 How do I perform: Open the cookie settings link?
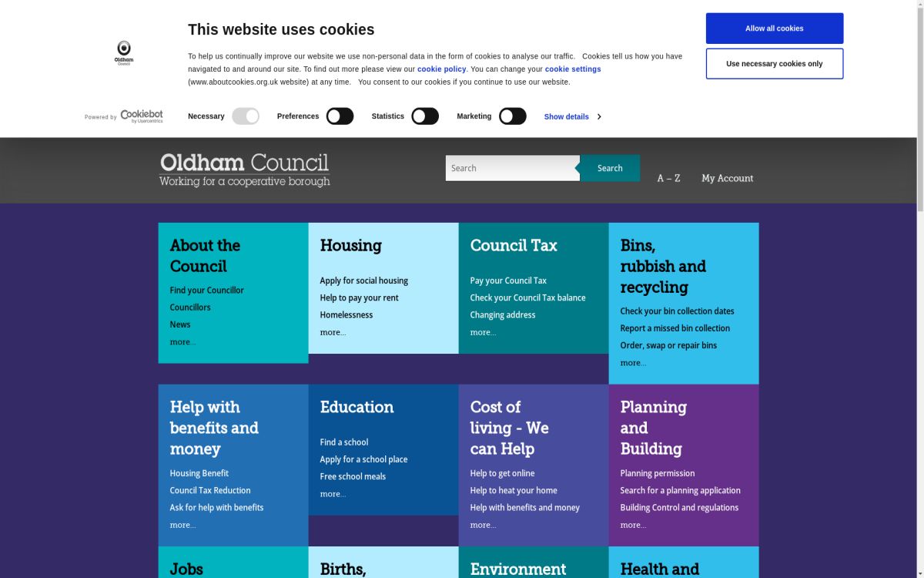573,69
